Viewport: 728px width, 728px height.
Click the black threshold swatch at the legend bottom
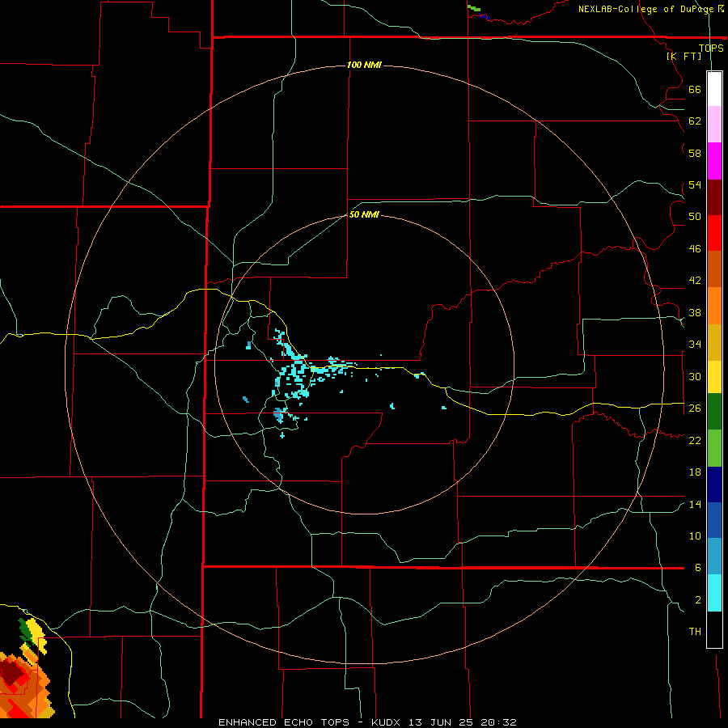click(714, 629)
